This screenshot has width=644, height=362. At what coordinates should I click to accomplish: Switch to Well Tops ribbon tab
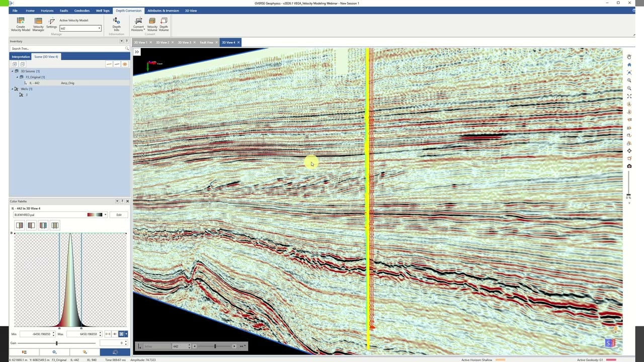coord(103,11)
